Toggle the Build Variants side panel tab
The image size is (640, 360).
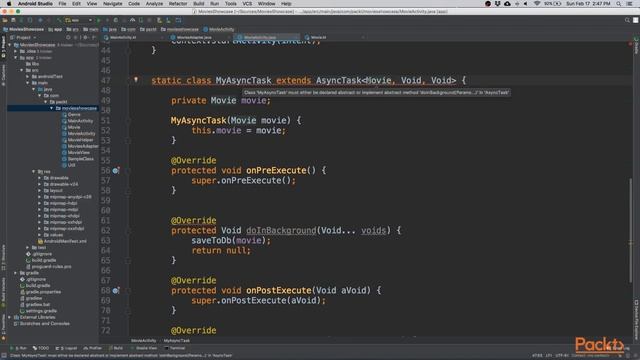point(3,292)
